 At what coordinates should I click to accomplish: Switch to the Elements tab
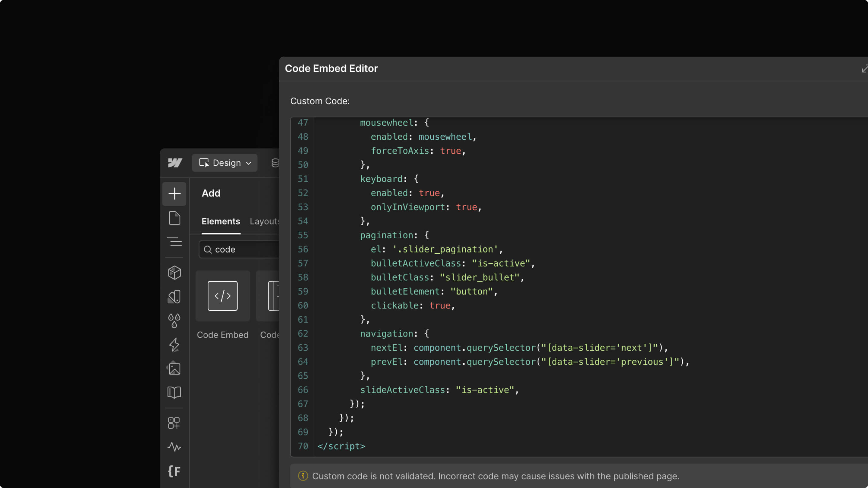tap(221, 222)
